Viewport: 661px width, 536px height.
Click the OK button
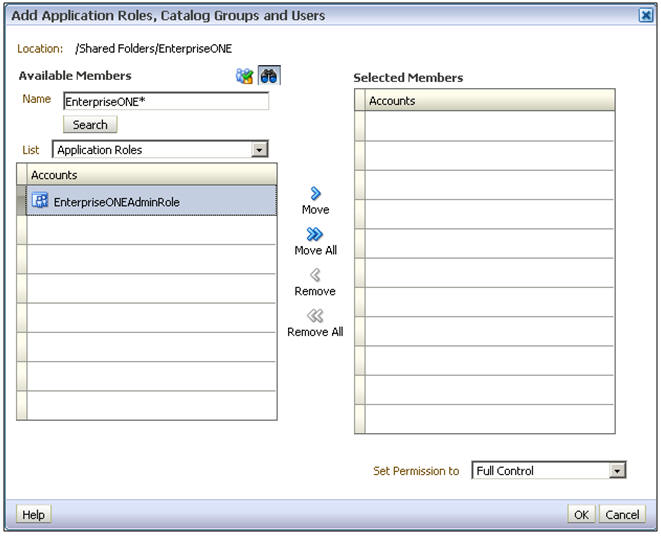click(x=581, y=514)
